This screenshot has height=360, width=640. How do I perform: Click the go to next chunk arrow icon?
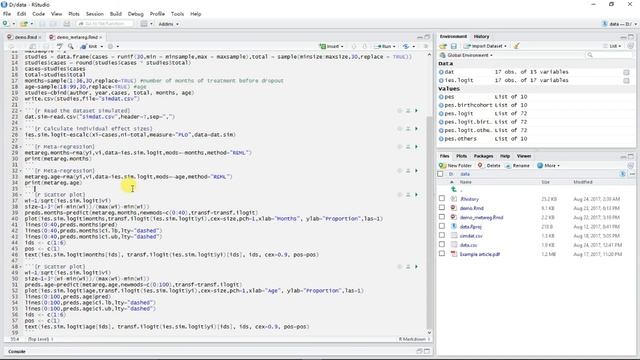click(364, 47)
